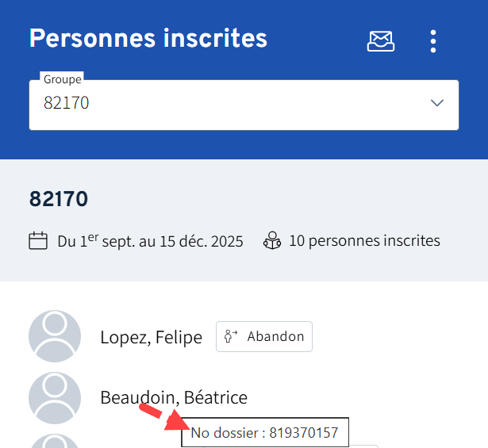Click Felipe Lopez's avatar icon
The image size is (488, 448).
(x=55, y=336)
